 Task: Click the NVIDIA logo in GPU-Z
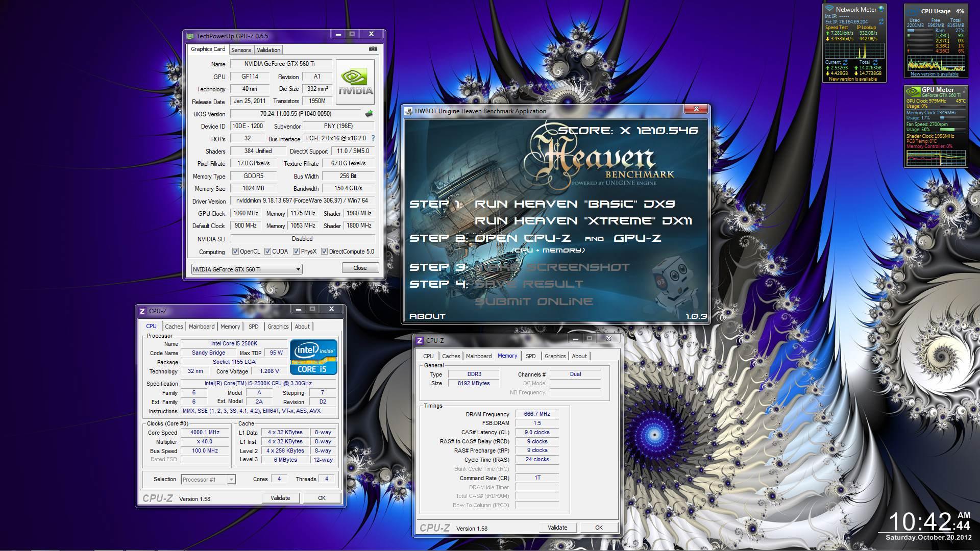coord(355,82)
